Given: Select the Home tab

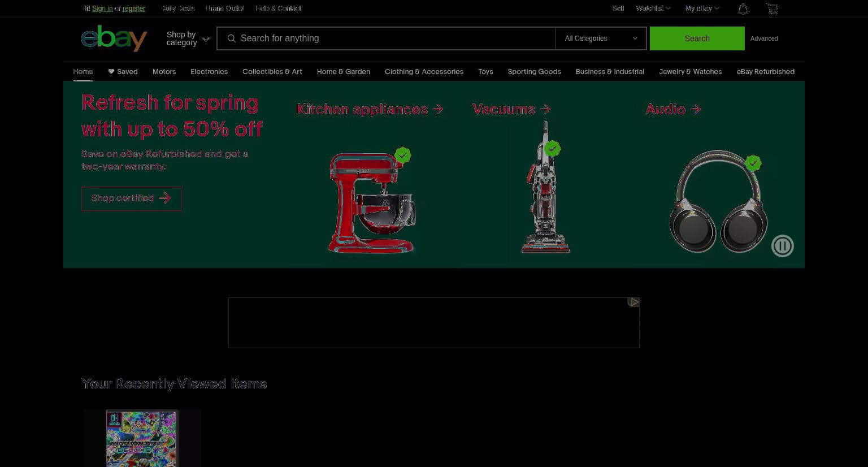Looking at the screenshot, I should point(83,72).
